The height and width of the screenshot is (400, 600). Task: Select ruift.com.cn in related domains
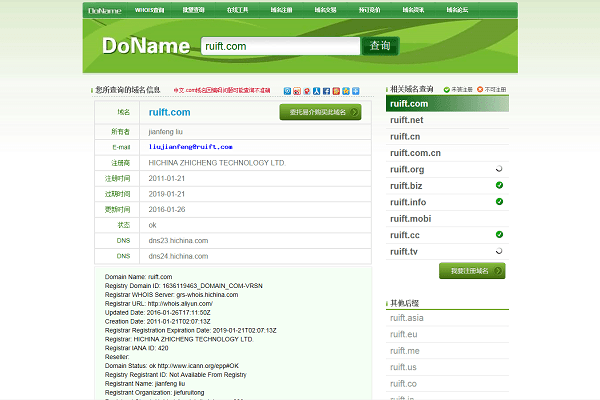click(x=415, y=153)
